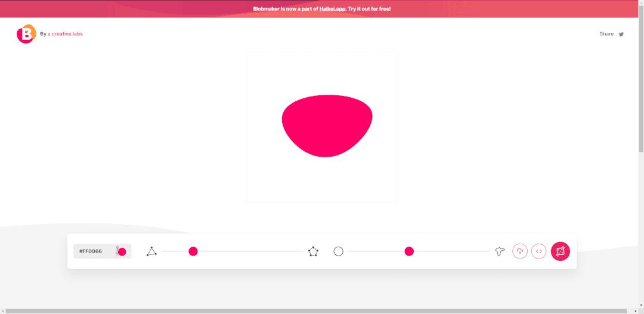The image size is (644, 314).
Task: Download the blob as SVG
Action: [x=520, y=251]
